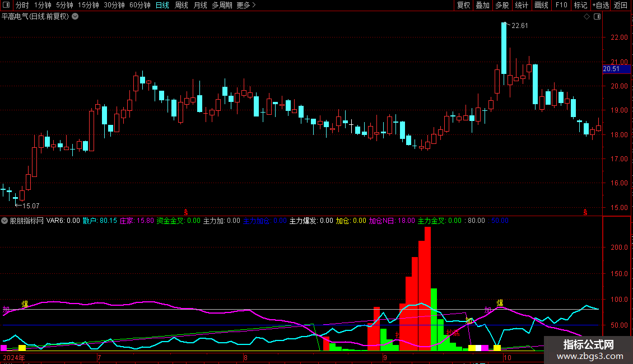Image resolution: width=633 pixels, height=364 pixels.
Task: Click the VAR6: 0.00 indicator value
Action: tap(63, 221)
